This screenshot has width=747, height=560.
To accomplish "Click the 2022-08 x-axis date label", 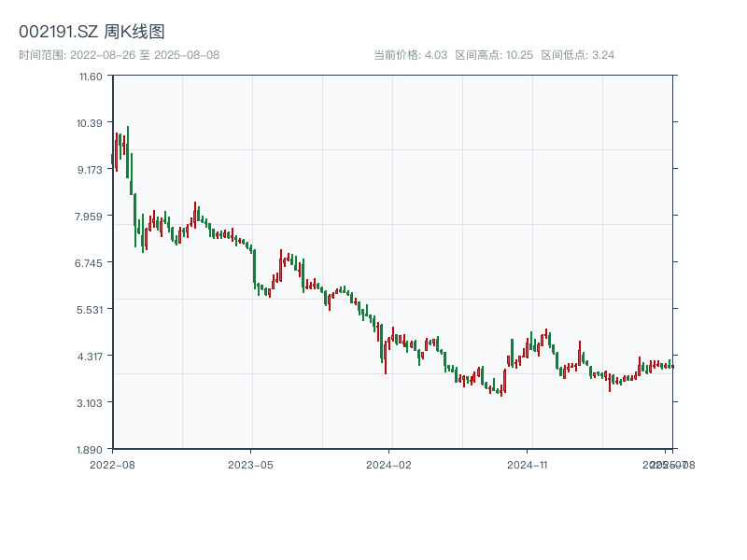I will tap(112, 464).
